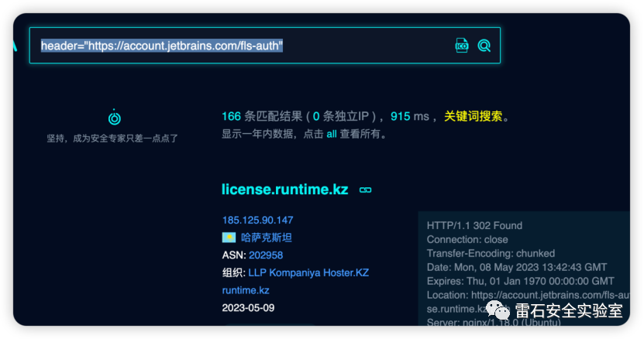
Task: Click the ICO icon search button
Action: point(462,46)
